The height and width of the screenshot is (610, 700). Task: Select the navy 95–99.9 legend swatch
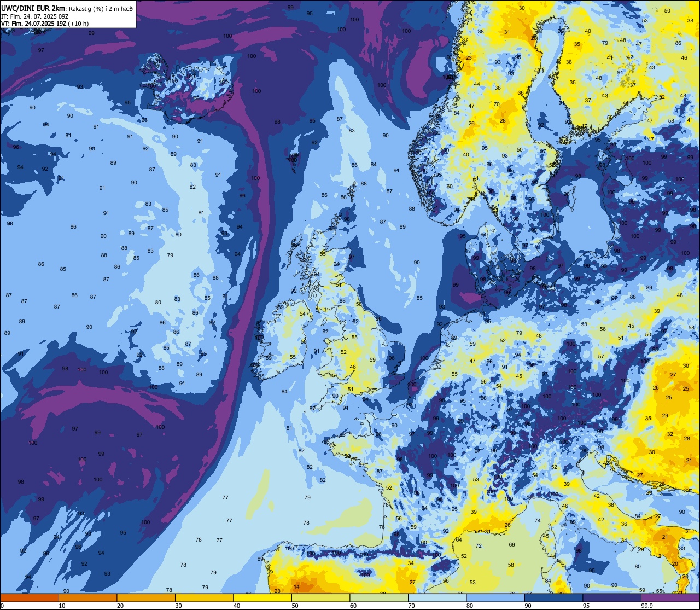(x=612, y=597)
